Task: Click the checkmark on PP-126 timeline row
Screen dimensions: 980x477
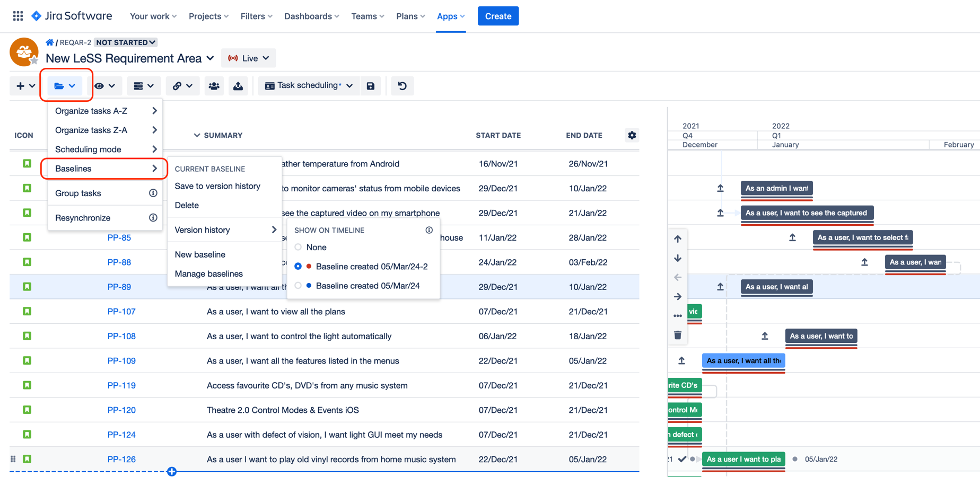Action: point(682,459)
